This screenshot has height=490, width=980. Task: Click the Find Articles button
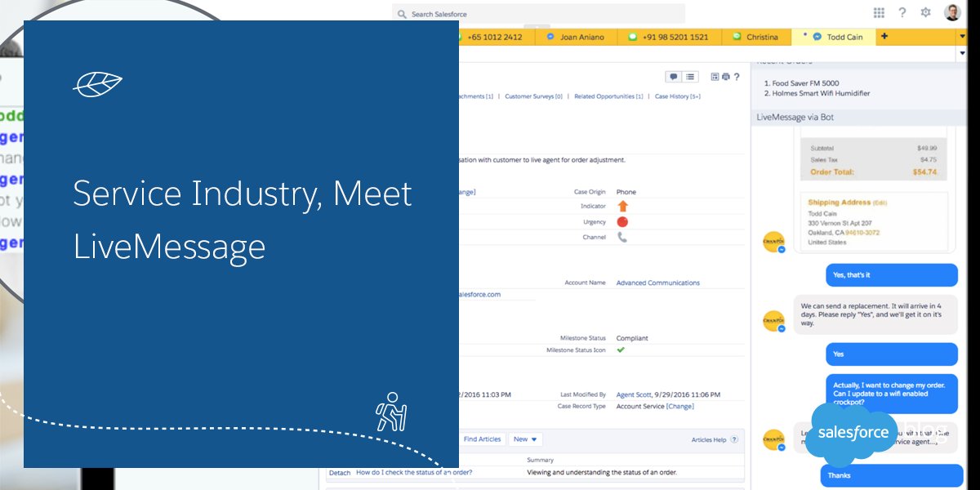(482, 439)
